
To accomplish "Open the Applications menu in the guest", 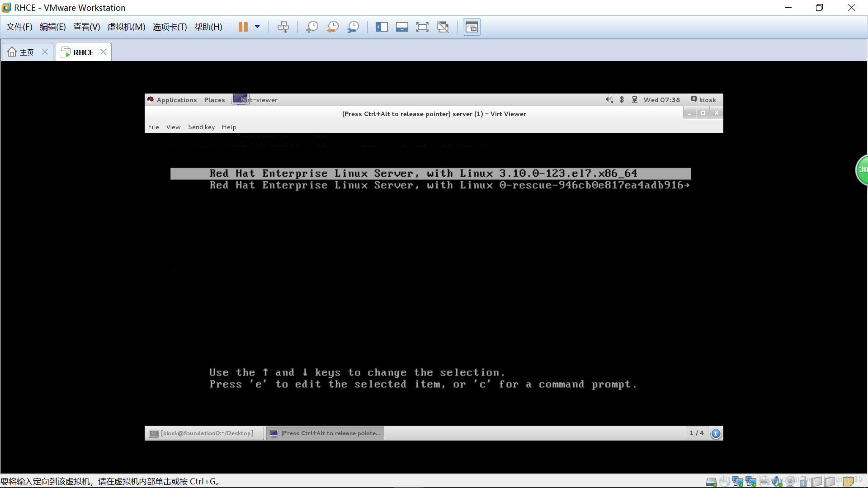I will click(176, 100).
